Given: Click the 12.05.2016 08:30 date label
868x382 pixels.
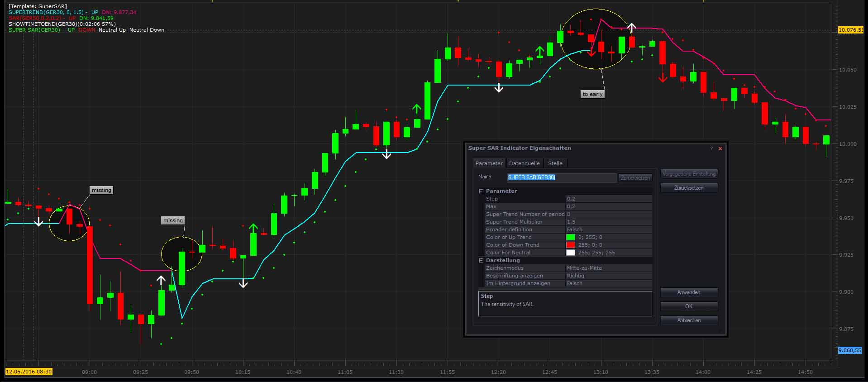Looking at the screenshot, I should click(x=29, y=372).
